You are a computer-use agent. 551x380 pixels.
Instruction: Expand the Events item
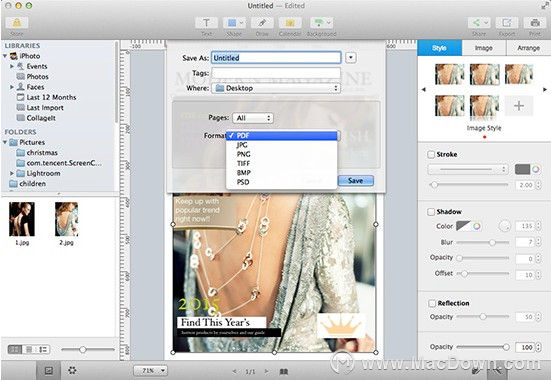coord(12,66)
